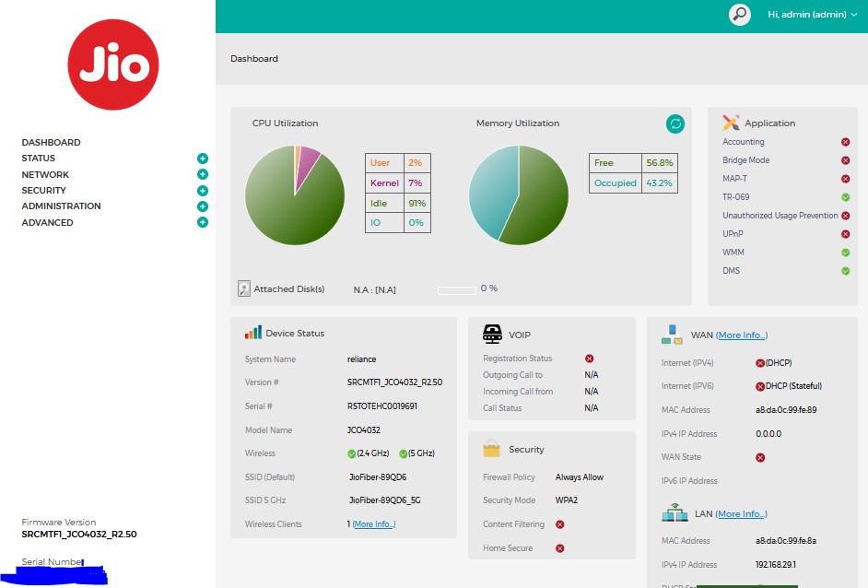This screenshot has height=588, width=868.
Task: Click the search magnifier icon
Action: (x=740, y=15)
